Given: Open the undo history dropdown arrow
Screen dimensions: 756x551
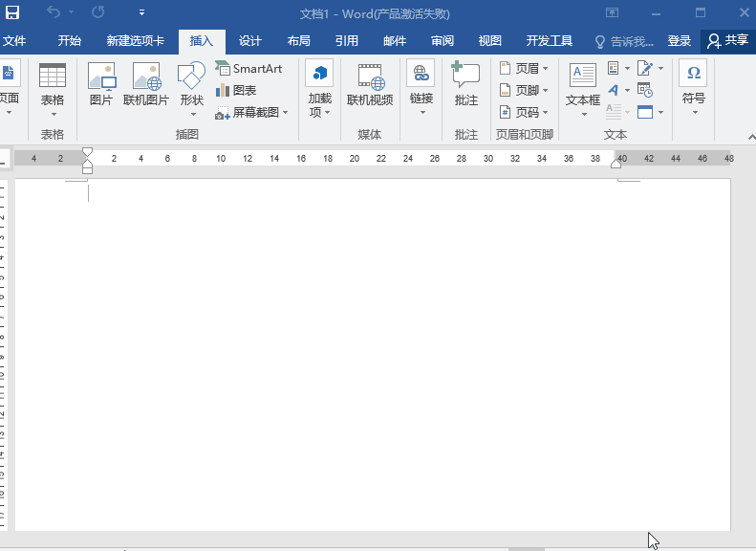Looking at the screenshot, I should [71, 12].
